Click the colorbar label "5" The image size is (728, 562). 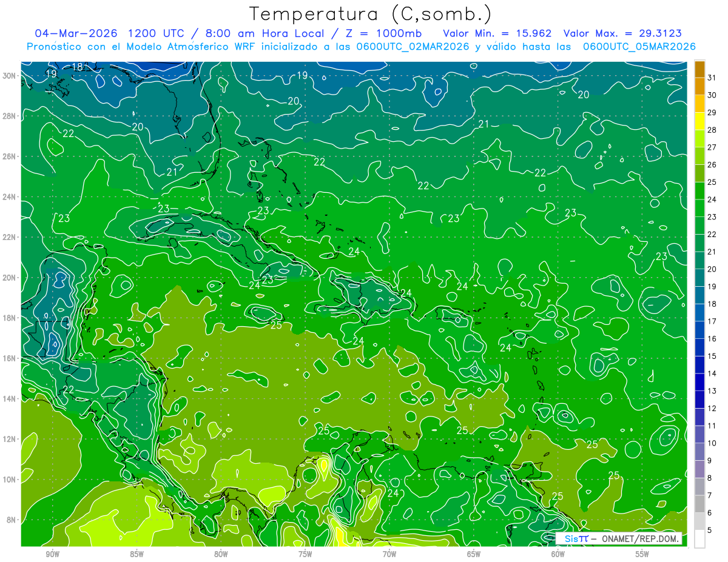[x=710, y=530]
